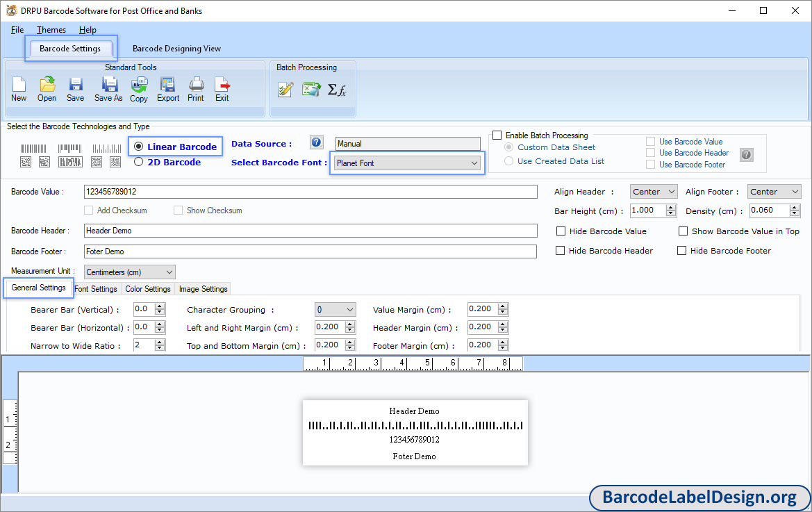The image size is (812, 512).
Task: Check the Use Barcode Value box
Action: (650, 141)
